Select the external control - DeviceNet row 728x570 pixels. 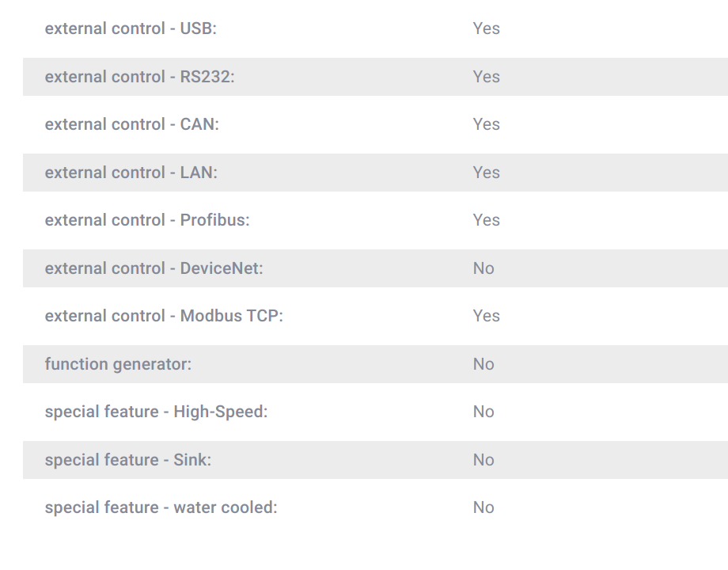coord(375,268)
